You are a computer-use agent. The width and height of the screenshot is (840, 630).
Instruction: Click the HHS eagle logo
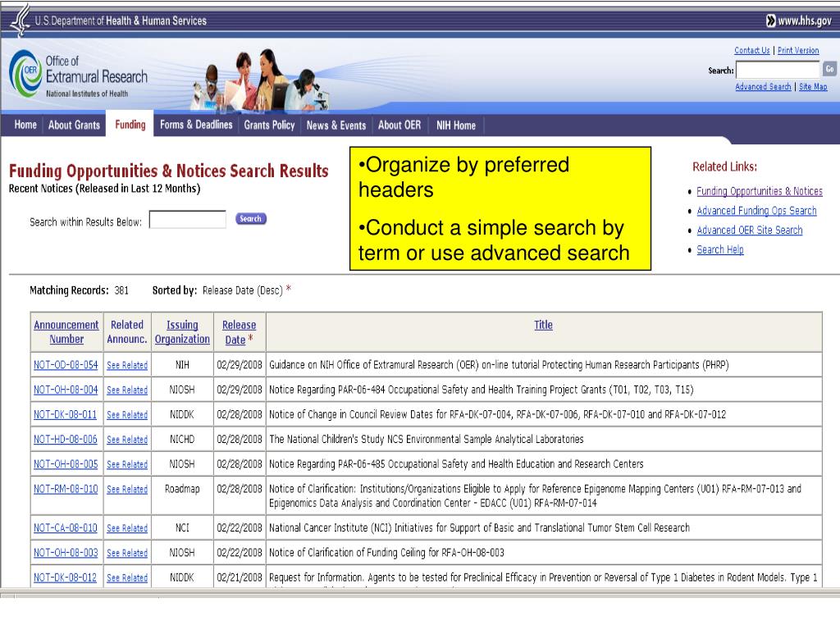[x=21, y=20]
